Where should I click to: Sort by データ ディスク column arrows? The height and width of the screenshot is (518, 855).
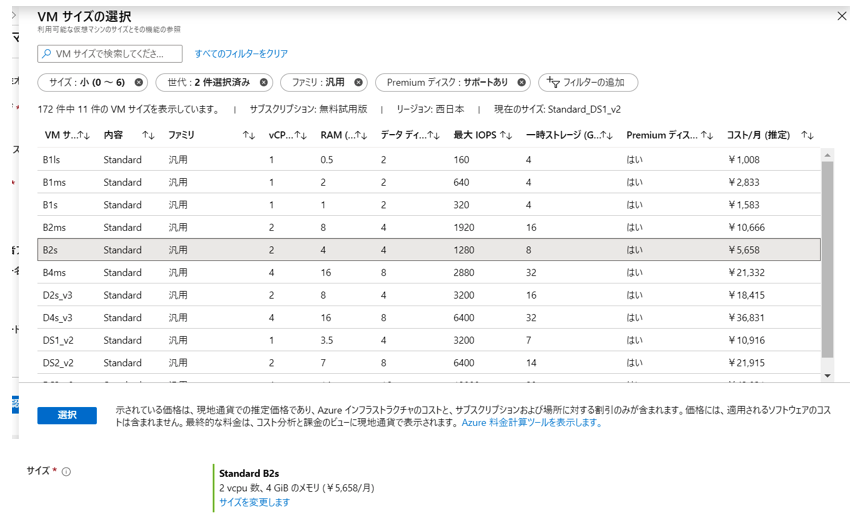pyautogui.click(x=433, y=135)
